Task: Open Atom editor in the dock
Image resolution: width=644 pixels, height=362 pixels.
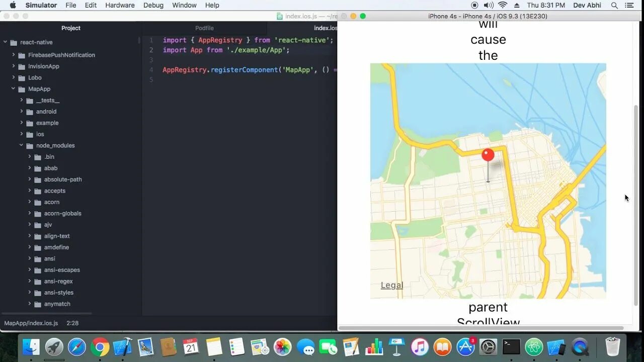Action: coord(534,347)
